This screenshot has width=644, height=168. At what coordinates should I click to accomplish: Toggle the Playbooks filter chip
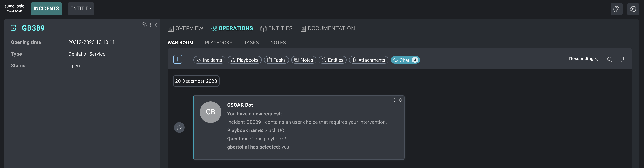pos(244,60)
